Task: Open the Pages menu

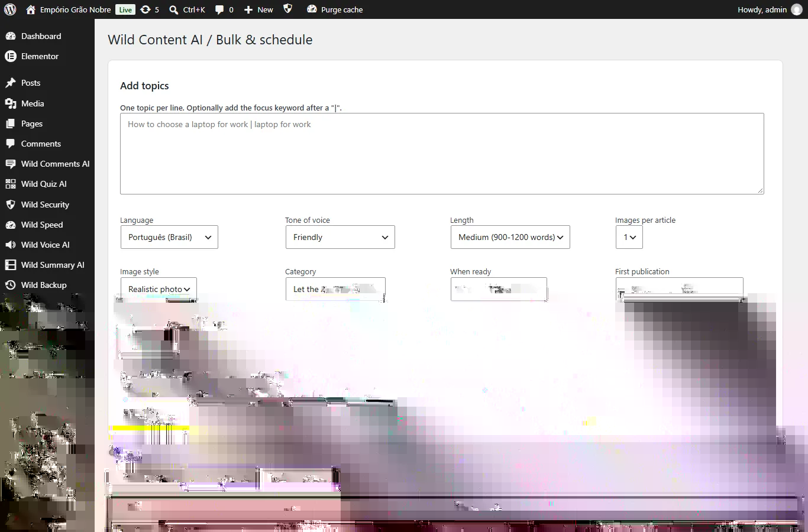Action: click(47, 124)
